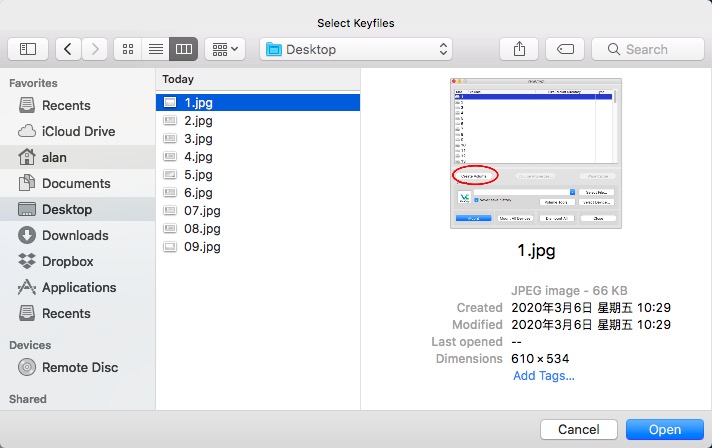
Task: Go to Dropbox in the sidebar
Action: click(67, 261)
